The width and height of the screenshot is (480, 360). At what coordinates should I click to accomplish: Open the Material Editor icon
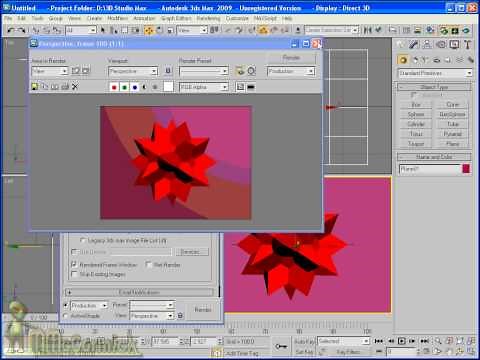(430, 30)
